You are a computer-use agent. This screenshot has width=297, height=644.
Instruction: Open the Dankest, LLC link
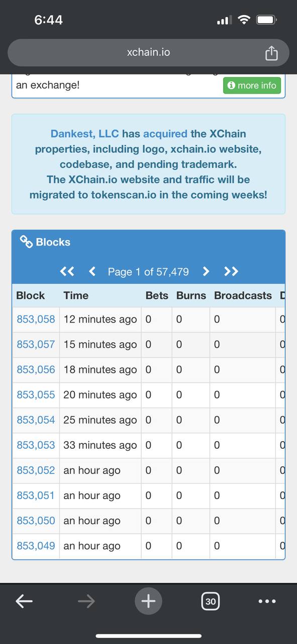coord(85,134)
